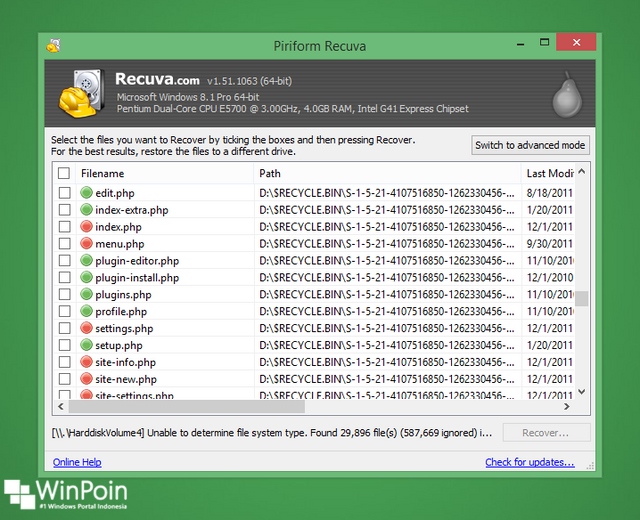The width and height of the screenshot is (640, 520).
Task: Select the site-info.php filename
Action: [x=125, y=362]
